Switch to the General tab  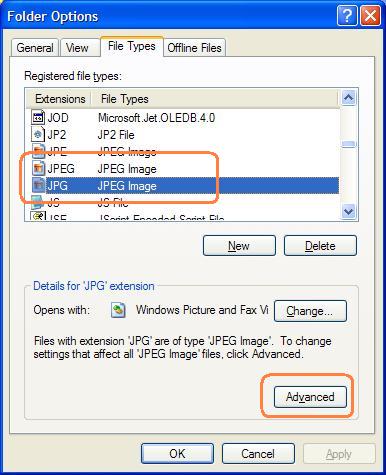[35, 48]
